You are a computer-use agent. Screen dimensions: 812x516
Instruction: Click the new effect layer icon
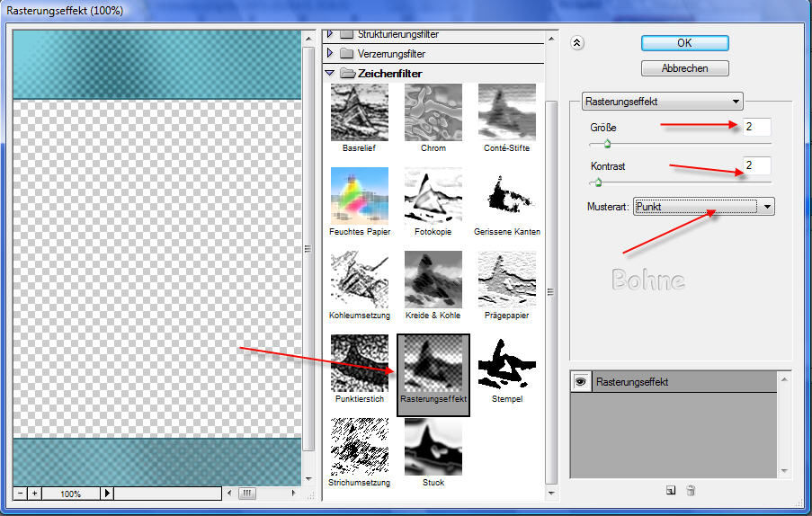pos(670,490)
